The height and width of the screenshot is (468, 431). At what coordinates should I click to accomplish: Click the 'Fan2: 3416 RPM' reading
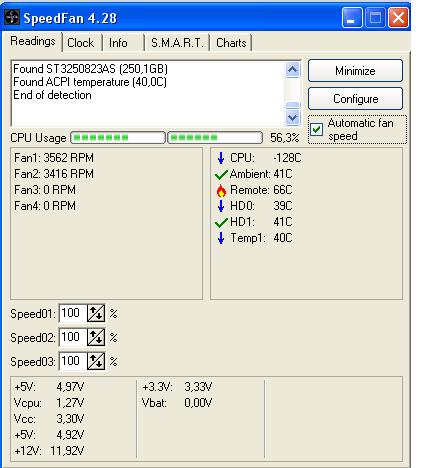pyautogui.click(x=54, y=174)
